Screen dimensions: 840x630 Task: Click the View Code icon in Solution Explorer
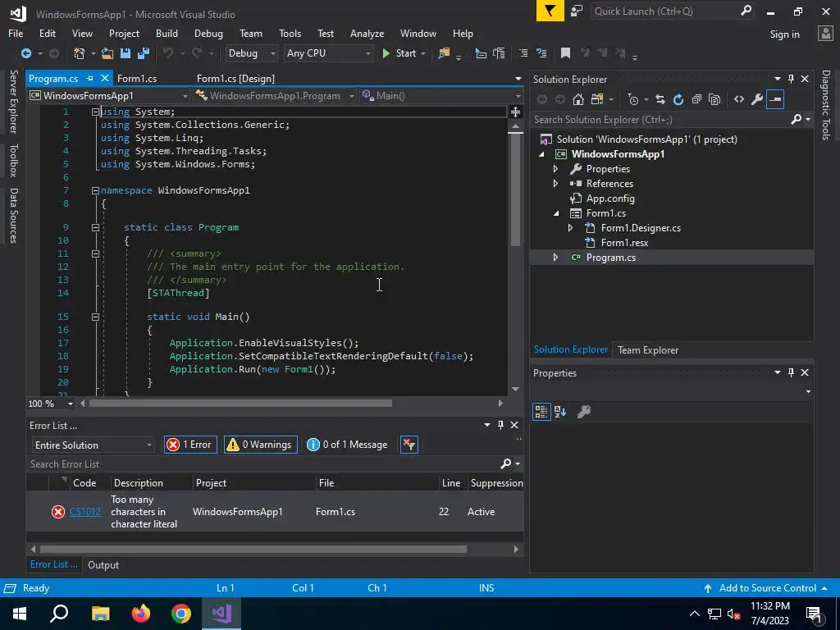[x=739, y=99]
